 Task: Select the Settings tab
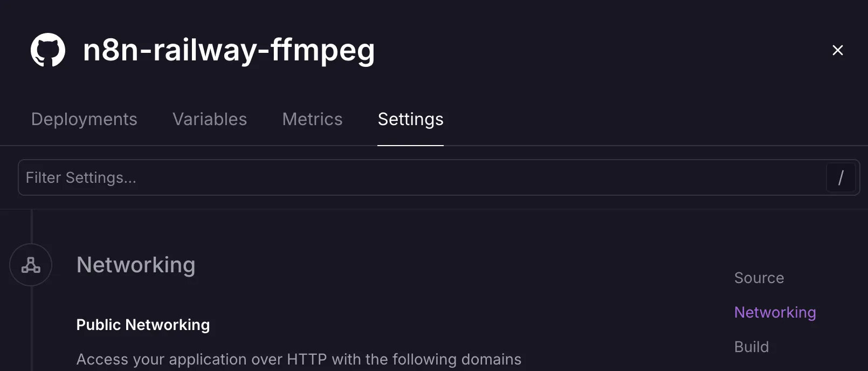point(410,119)
